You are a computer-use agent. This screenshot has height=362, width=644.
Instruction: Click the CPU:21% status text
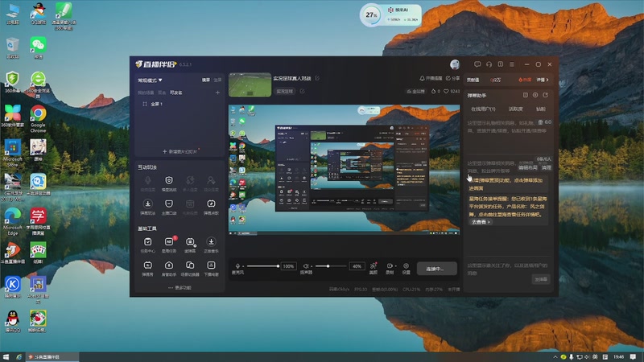(411, 290)
